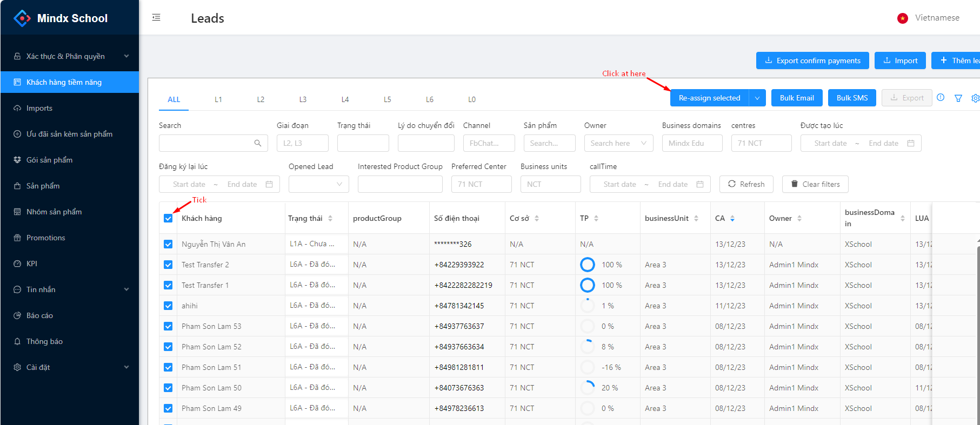Open Gói sản phẩm in sidebar
Viewport: 980px width, 425px height.
pos(70,160)
